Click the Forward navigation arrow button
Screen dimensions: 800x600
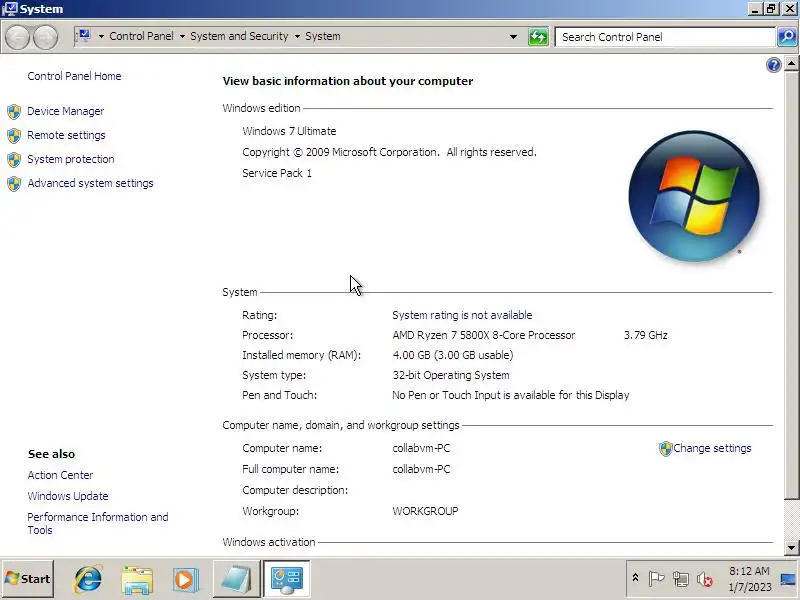point(45,37)
